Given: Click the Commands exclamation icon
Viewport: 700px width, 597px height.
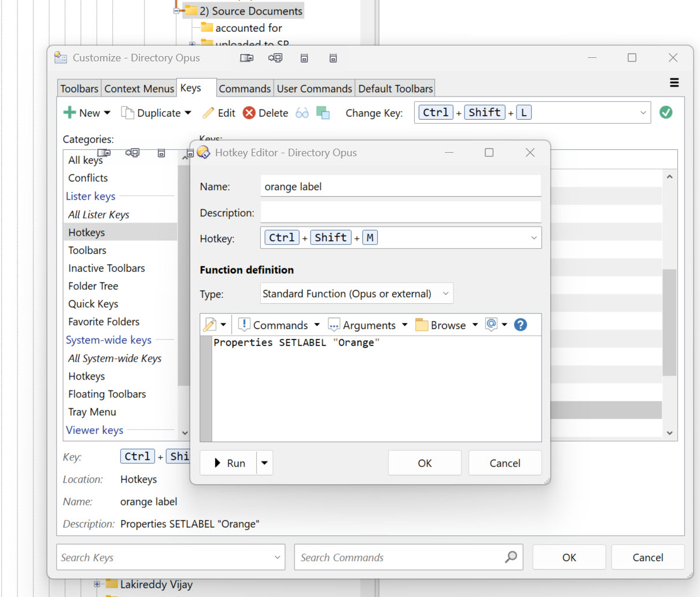Looking at the screenshot, I should pyautogui.click(x=244, y=325).
